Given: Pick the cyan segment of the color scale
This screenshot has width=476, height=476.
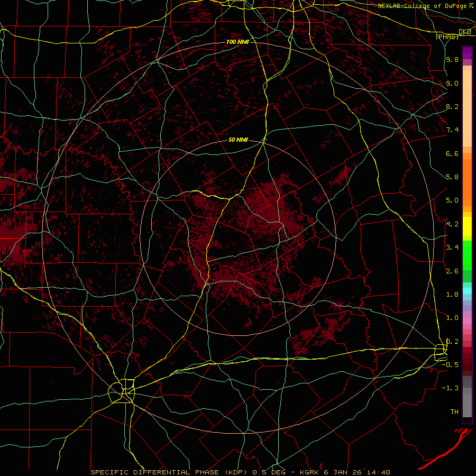Looking at the screenshot, I should [x=467, y=291].
